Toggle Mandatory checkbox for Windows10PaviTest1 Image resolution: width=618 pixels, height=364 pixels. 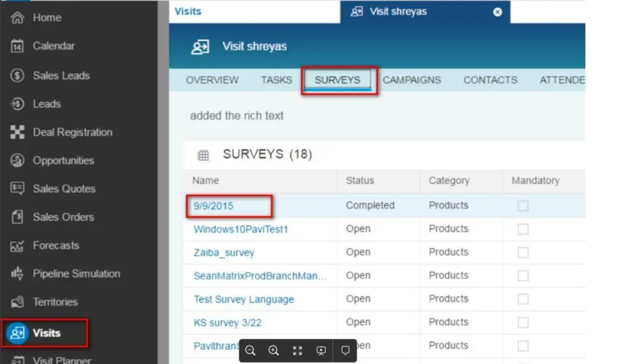[523, 229]
